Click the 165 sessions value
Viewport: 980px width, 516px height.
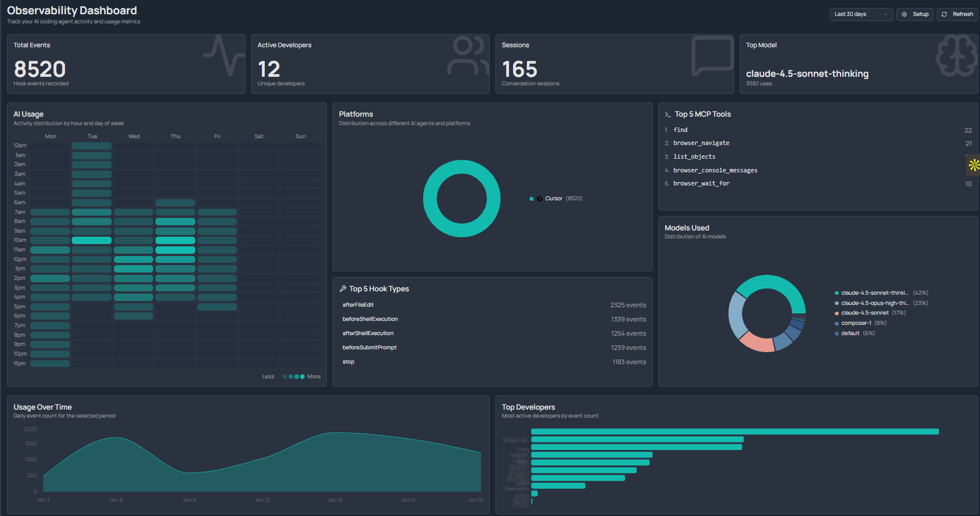pos(519,69)
